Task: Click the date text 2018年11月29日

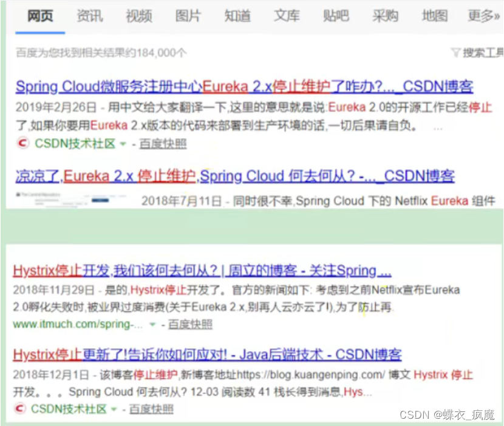Action: click(53, 290)
